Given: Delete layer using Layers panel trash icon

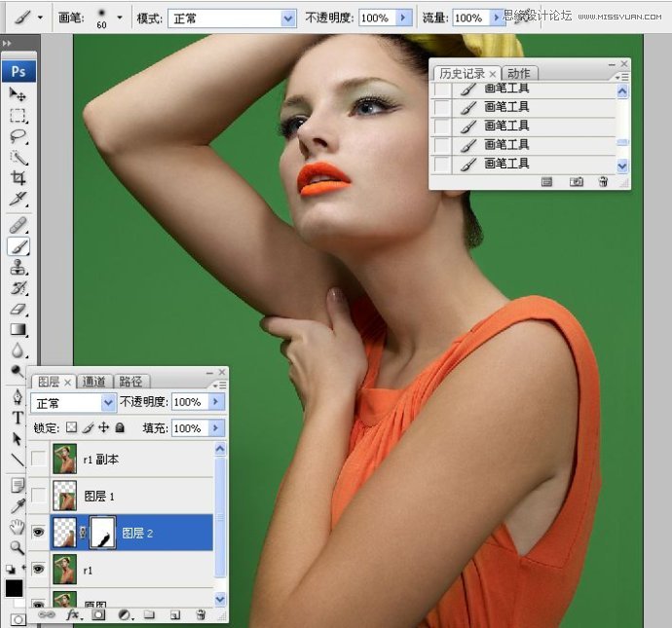Looking at the screenshot, I should pos(200,615).
